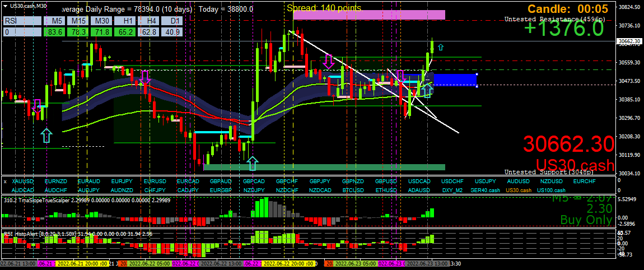644x270 pixels.
Task: Open EURUSD from the symbol panel
Action: pyautogui.click(x=155, y=181)
